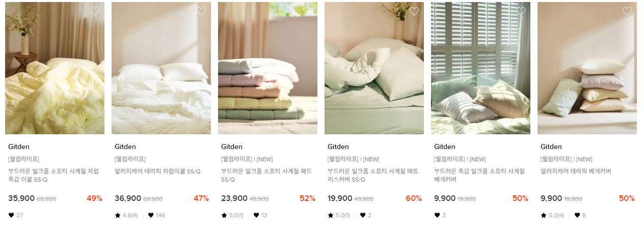The width and height of the screenshot is (644, 234).
Task: Open the stacked pillow covers product image
Action: click(587, 68)
